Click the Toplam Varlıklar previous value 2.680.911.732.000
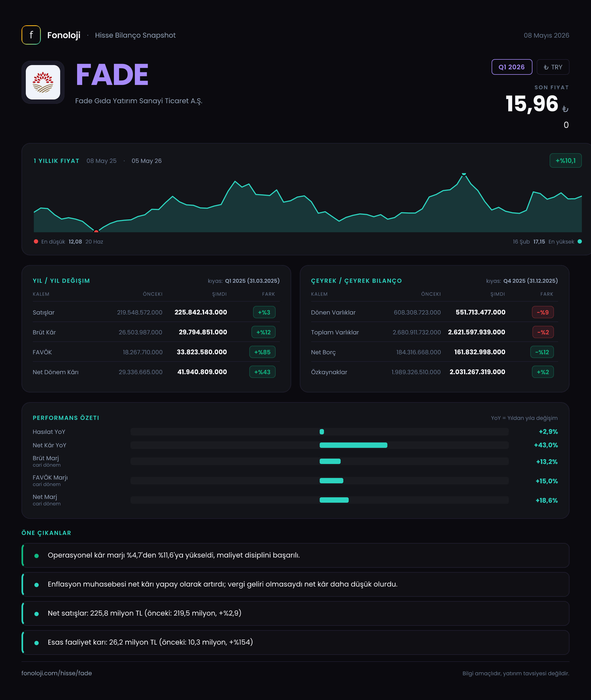Image resolution: width=591 pixels, height=700 pixels. click(417, 332)
